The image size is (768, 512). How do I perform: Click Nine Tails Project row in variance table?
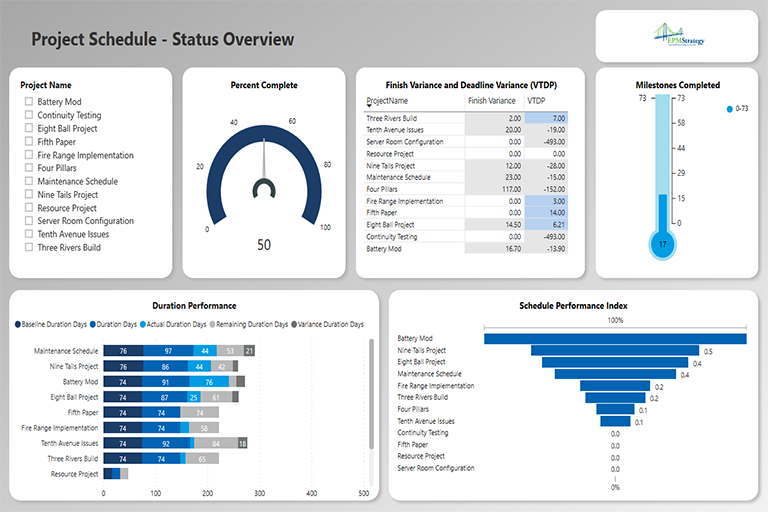466,166
